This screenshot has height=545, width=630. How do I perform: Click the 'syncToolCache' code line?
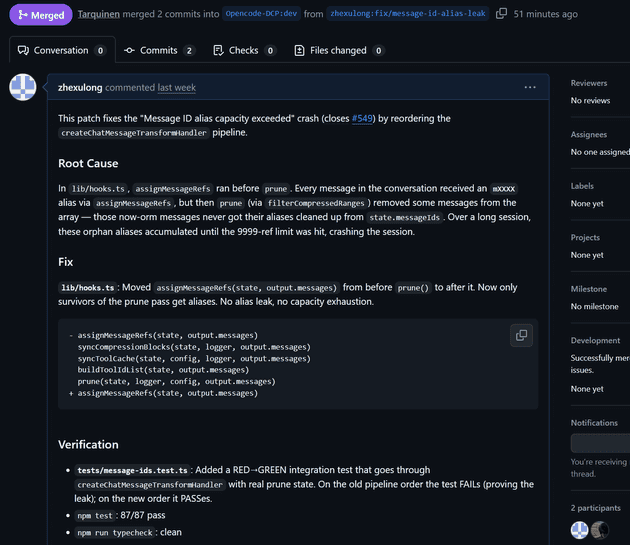[x=194, y=359]
